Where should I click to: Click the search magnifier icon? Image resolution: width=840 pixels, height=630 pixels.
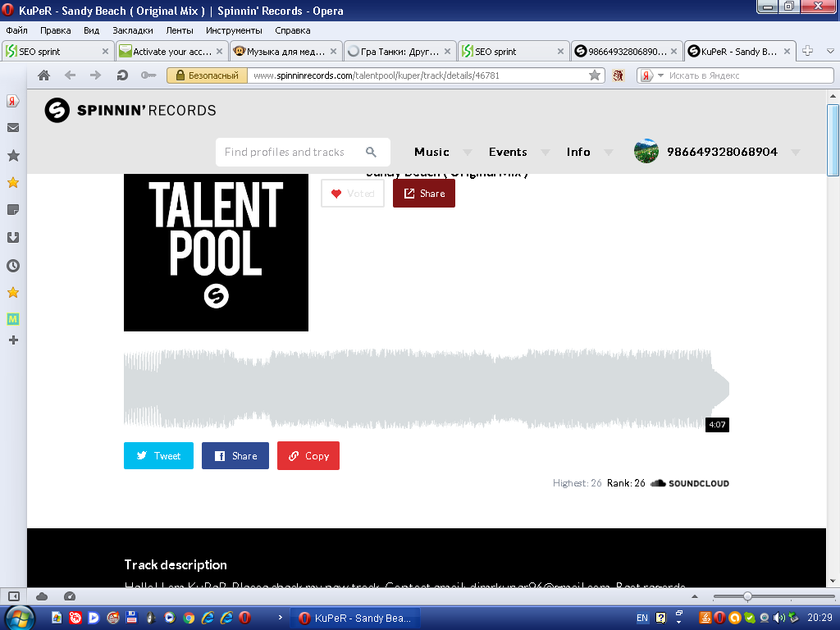tap(371, 152)
